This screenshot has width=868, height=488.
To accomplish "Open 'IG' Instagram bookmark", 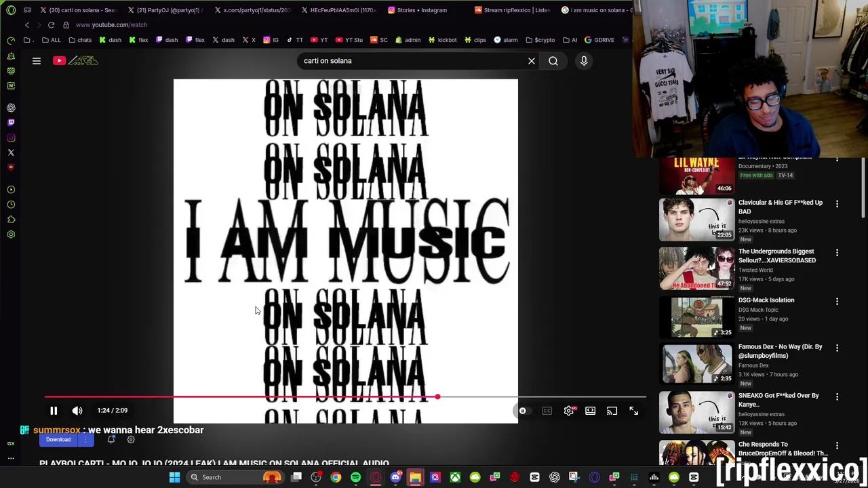I will coord(271,40).
